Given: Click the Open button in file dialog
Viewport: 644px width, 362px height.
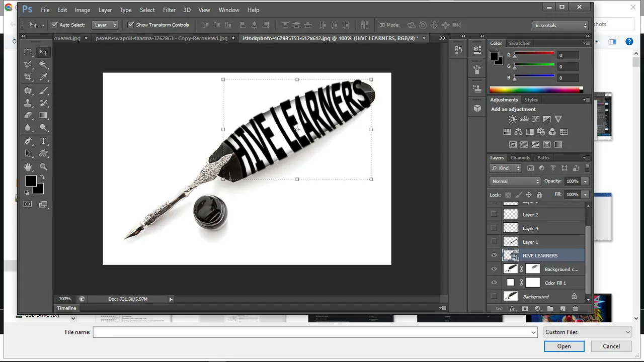Looking at the screenshot, I should click(564, 346).
